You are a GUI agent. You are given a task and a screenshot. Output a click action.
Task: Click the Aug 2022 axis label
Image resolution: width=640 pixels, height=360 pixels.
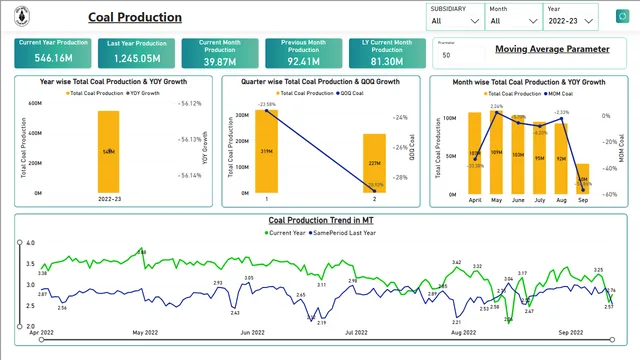pos(464,333)
